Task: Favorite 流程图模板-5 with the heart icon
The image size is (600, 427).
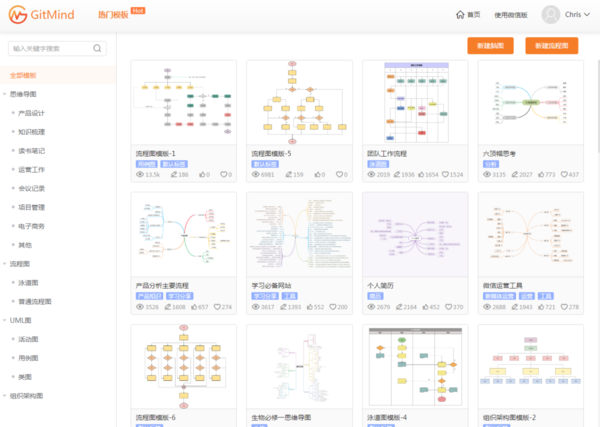Action: coord(339,174)
